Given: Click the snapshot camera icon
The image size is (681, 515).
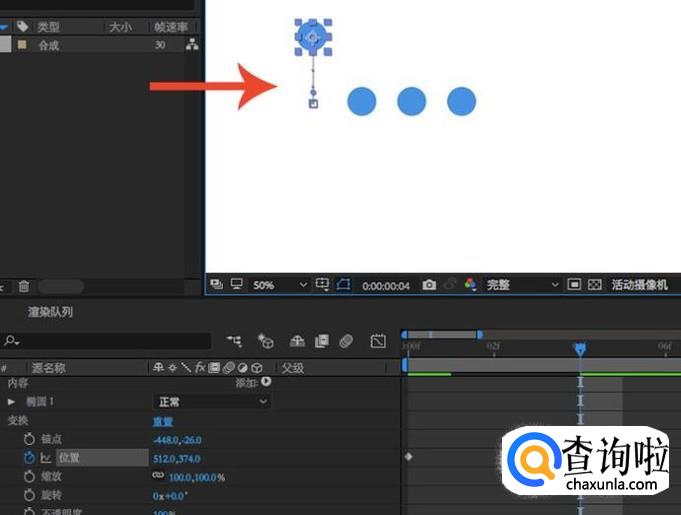Looking at the screenshot, I should click(x=429, y=285).
